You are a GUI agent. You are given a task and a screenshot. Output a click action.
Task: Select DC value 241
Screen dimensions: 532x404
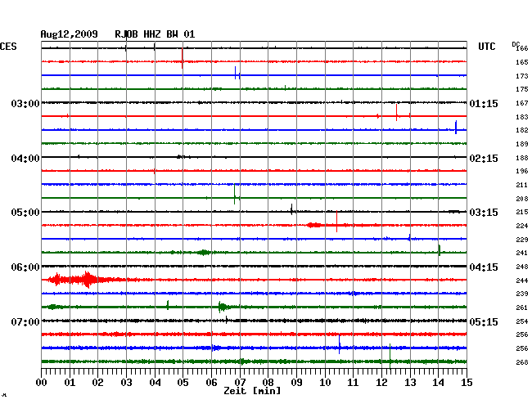522,253
